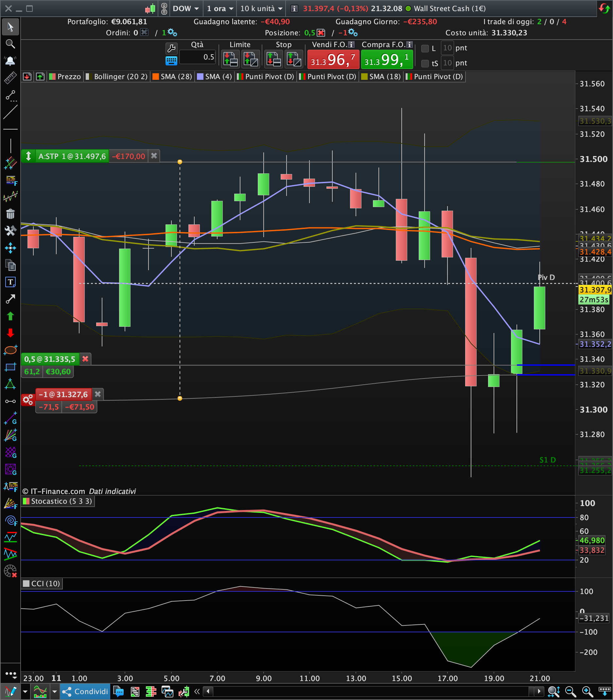The width and height of the screenshot is (613, 700).
Task: Zoom out on the chart horizontally
Action: coord(570,691)
